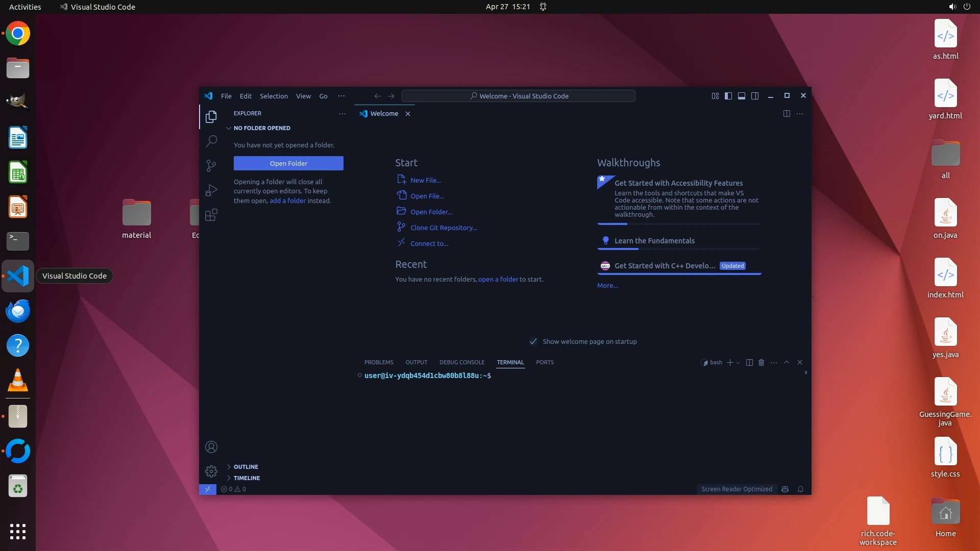Click the blue Open Folder button
The height and width of the screenshot is (551, 980).
point(288,163)
